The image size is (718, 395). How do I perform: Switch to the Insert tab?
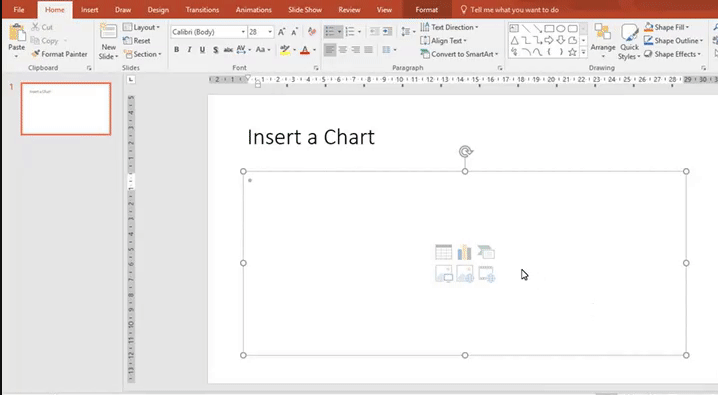click(x=89, y=10)
